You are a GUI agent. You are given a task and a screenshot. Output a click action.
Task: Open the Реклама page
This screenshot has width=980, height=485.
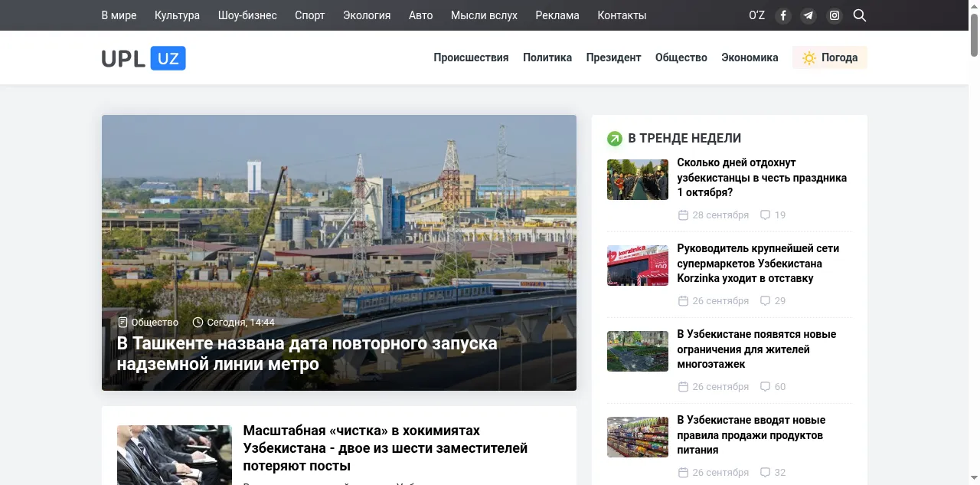click(557, 15)
